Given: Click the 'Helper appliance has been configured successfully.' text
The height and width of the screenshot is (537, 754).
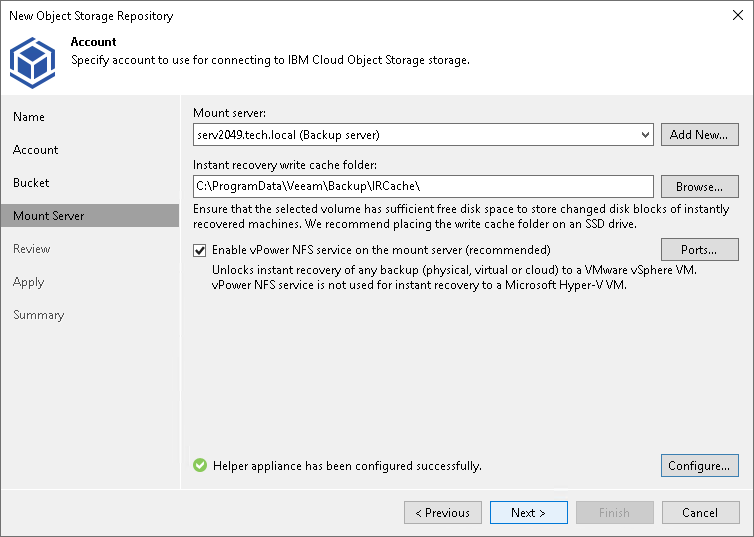Looking at the screenshot, I should click(347, 466).
